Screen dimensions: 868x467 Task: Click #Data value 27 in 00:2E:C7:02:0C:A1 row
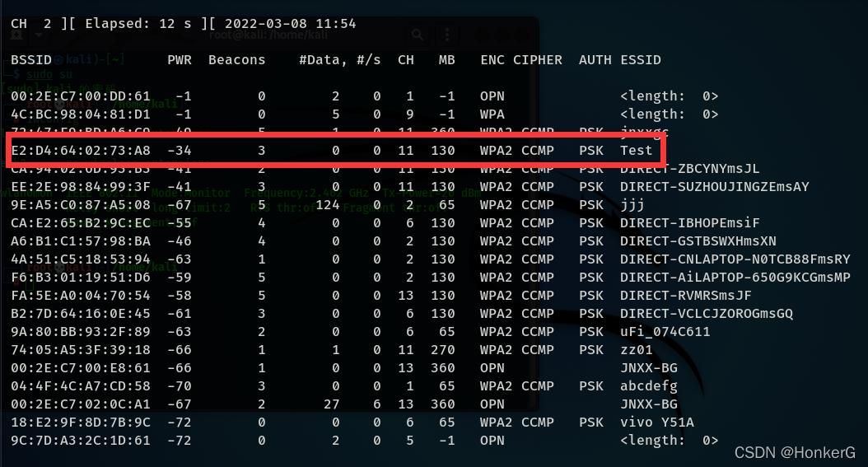[x=332, y=404]
